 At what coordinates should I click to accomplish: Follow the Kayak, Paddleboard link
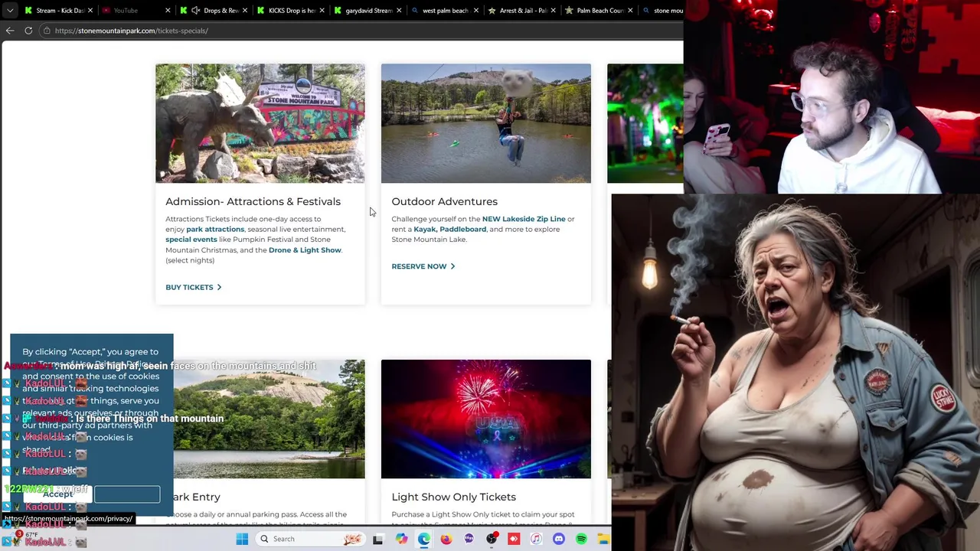pyautogui.click(x=449, y=229)
